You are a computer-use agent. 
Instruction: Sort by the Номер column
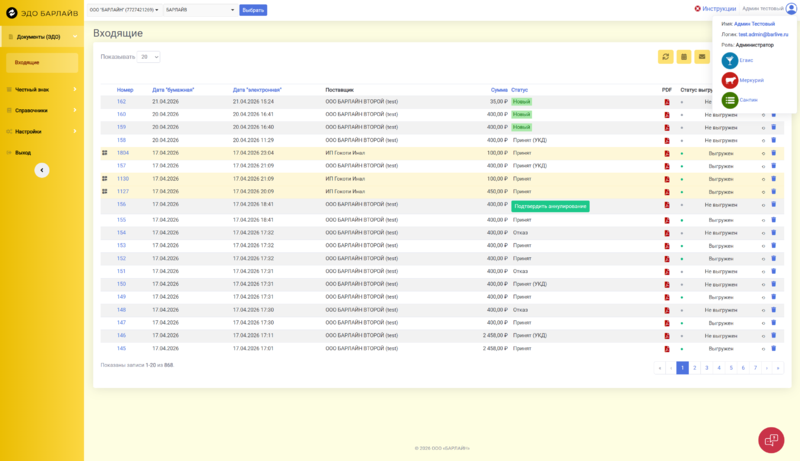(x=125, y=90)
